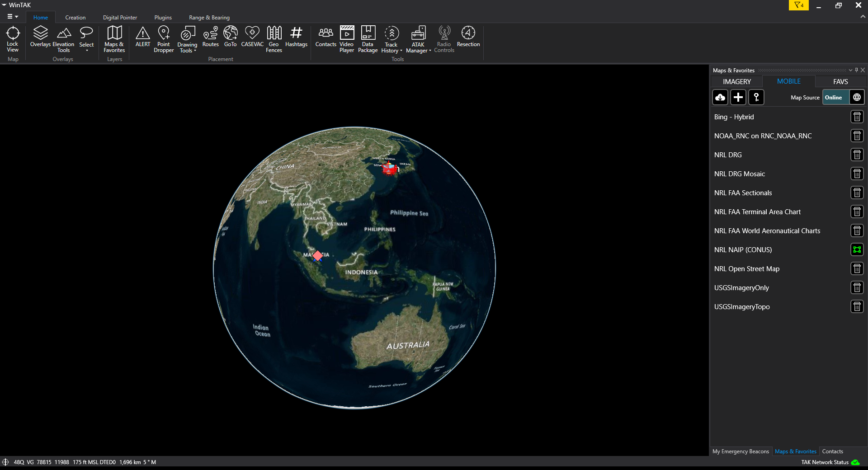Switch to the Range & Bearing ribbon tab
The width and height of the screenshot is (868, 470).
tap(209, 18)
